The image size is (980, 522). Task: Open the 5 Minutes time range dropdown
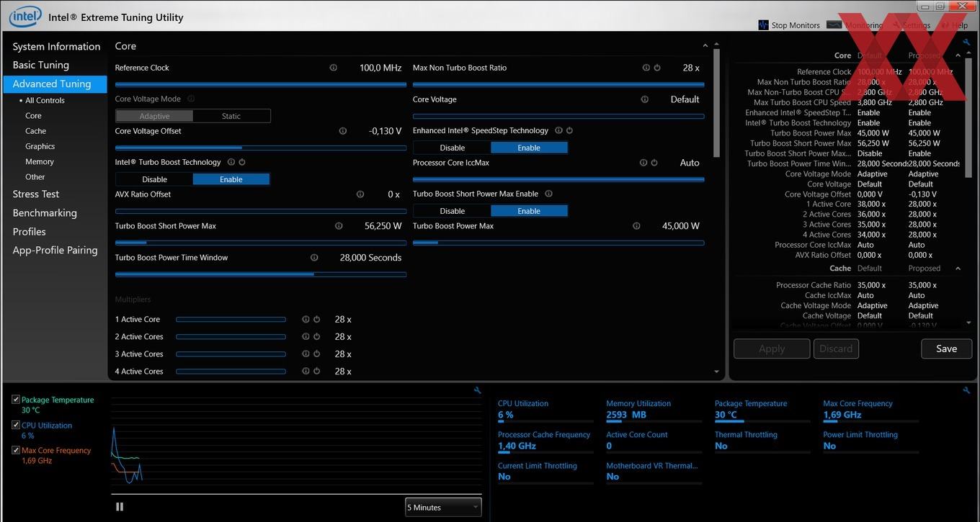443,507
